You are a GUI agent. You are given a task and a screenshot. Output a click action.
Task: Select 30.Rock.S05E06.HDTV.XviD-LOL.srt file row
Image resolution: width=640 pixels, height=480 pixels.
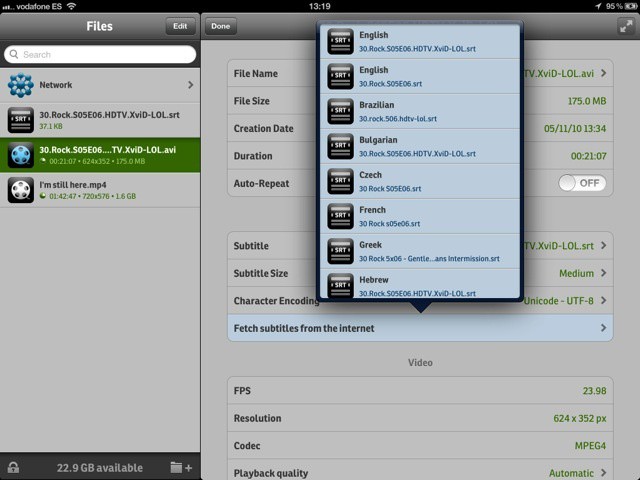[x=100, y=120]
